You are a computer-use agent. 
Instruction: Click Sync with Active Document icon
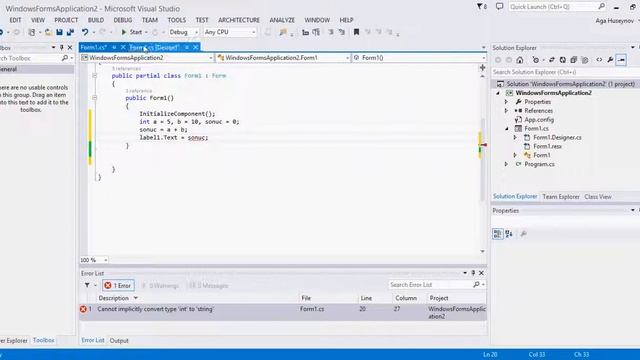click(x=551, y=60)
